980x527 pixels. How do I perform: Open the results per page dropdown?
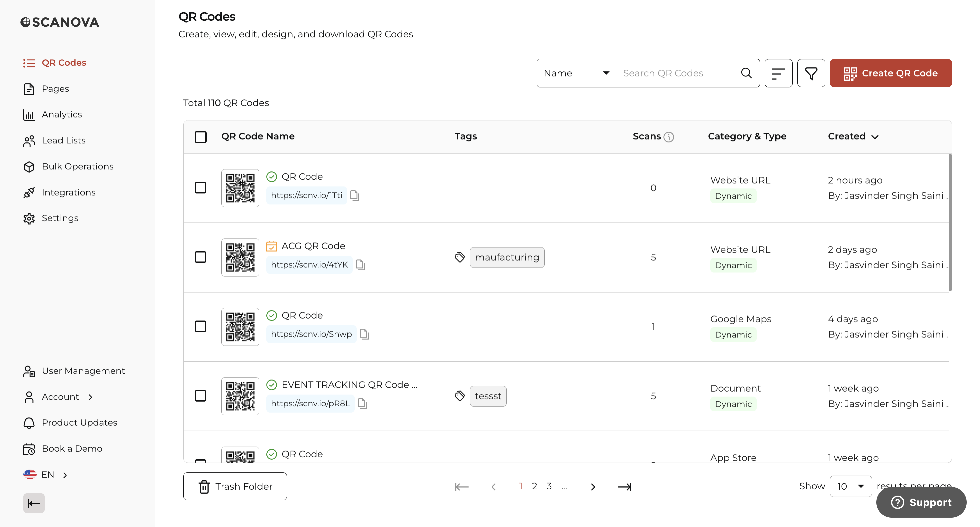point(851,486)
